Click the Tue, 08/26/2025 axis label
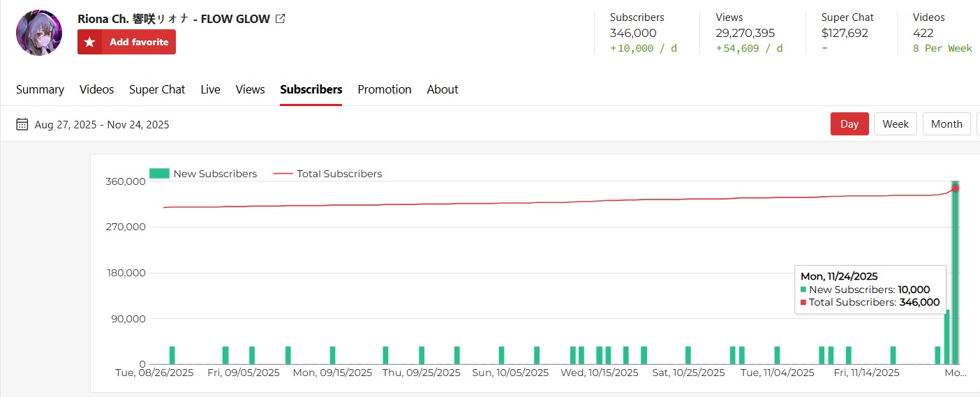980x397 pixels. point(154,373)
